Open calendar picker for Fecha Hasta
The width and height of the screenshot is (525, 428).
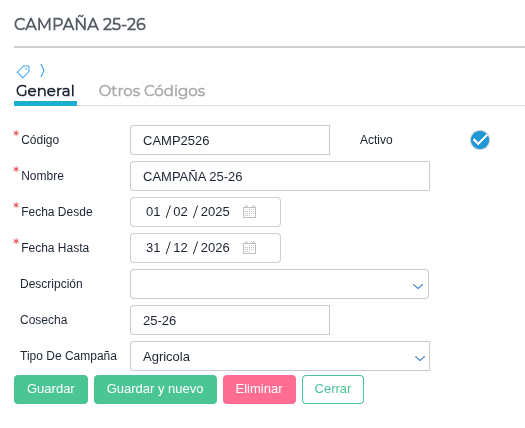click(x=249, y=248)
